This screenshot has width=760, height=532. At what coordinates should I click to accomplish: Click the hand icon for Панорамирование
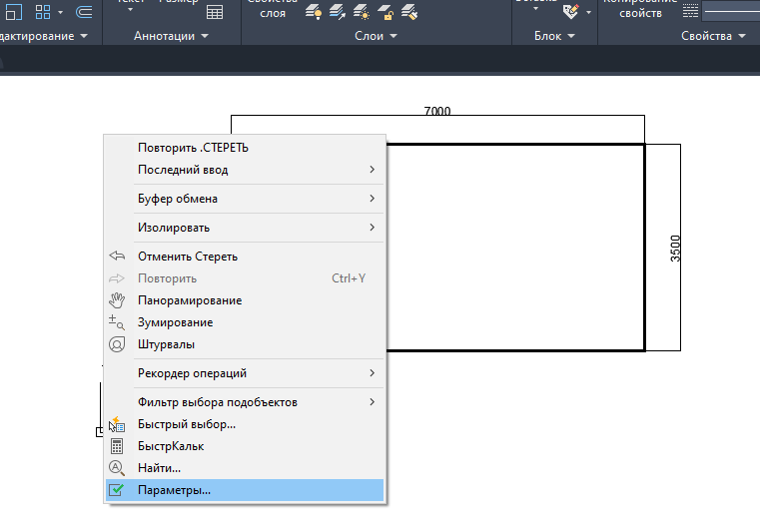pyautogui.click(x=117, y=300)
